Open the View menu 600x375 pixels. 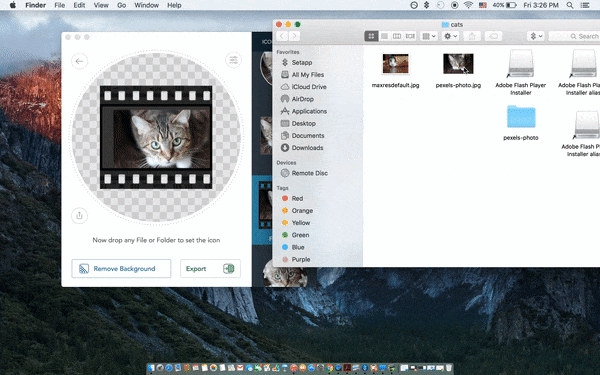pyautogui.click(x=101, y=5)
